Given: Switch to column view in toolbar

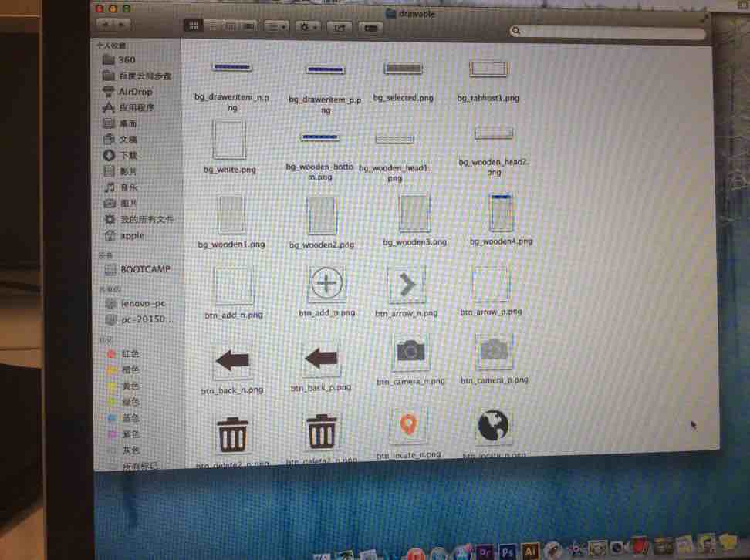Looking at the screenshot, I should [x=229, y=25].
